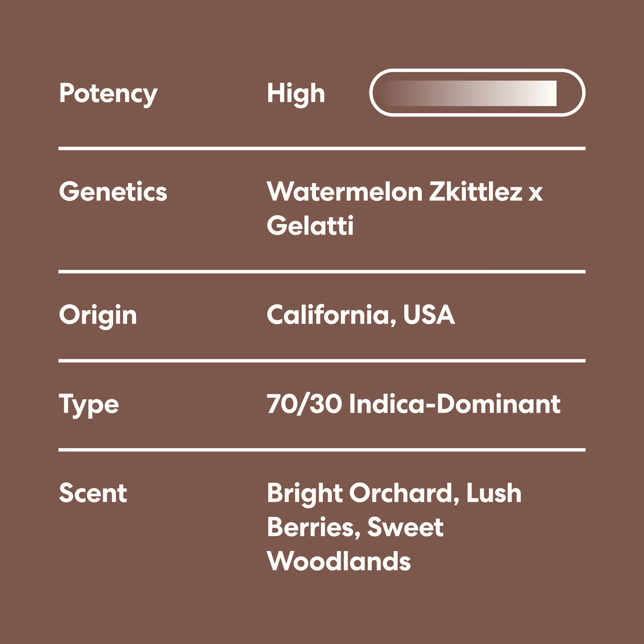Click "USA" in the origin value

429,315
